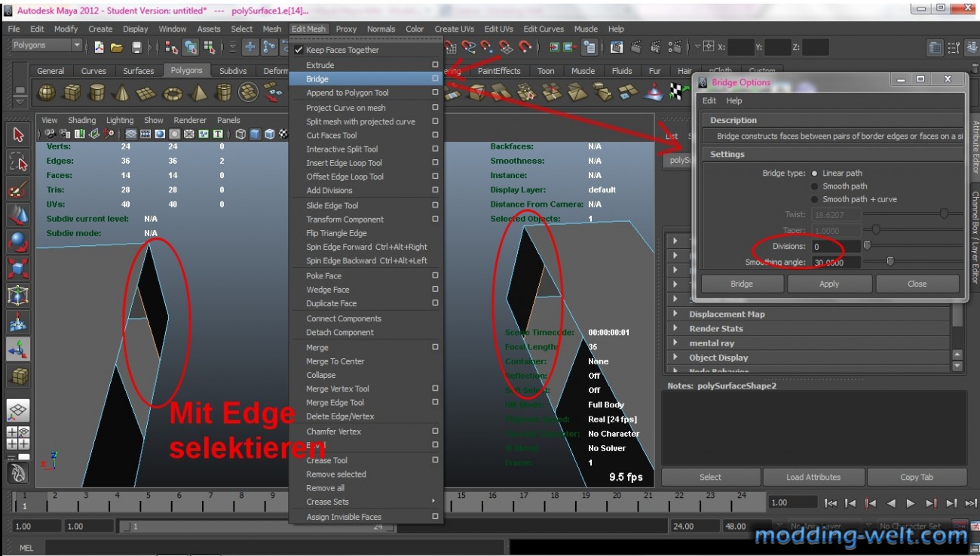980x556 pixels.
Task: Click the Load Attributes button
Action: point(813,477)
